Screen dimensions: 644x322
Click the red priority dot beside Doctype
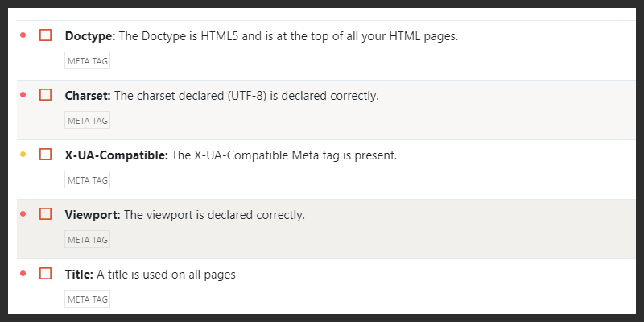coord(23,35)
